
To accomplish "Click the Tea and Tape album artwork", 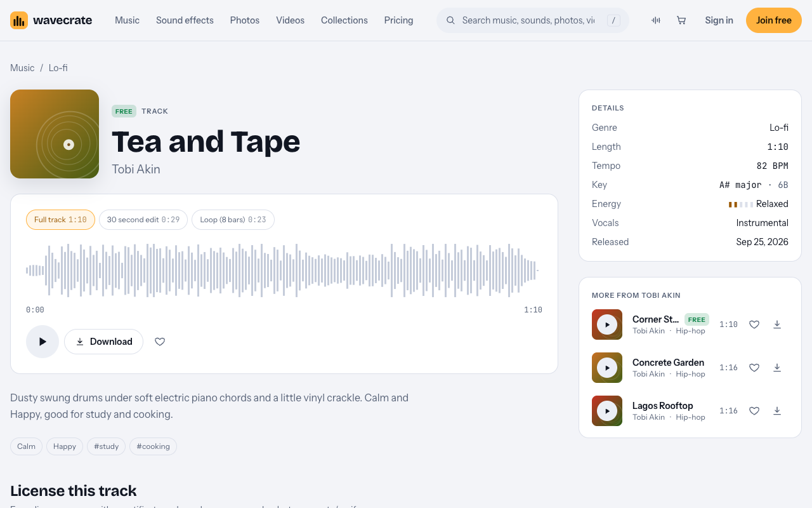I will pyautogui.click(x=55, y=134).
